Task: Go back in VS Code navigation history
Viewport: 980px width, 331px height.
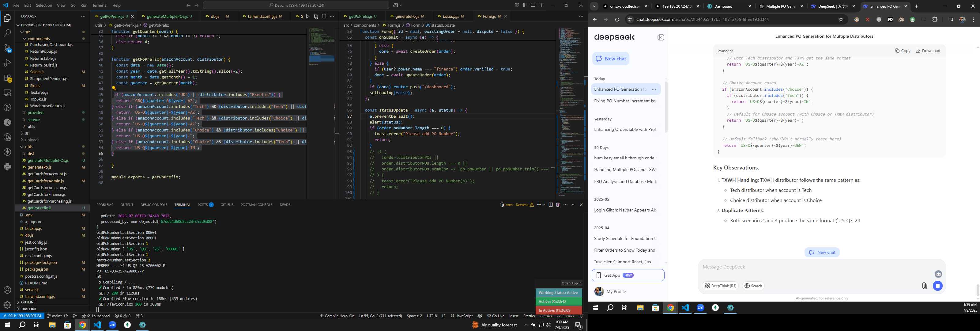Action: pyautogui.click(x=188, y=5)
